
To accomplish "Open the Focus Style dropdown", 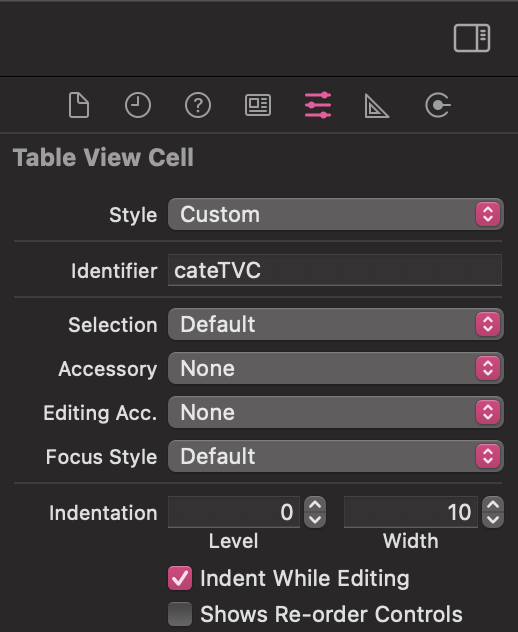I will click(335, 456).
